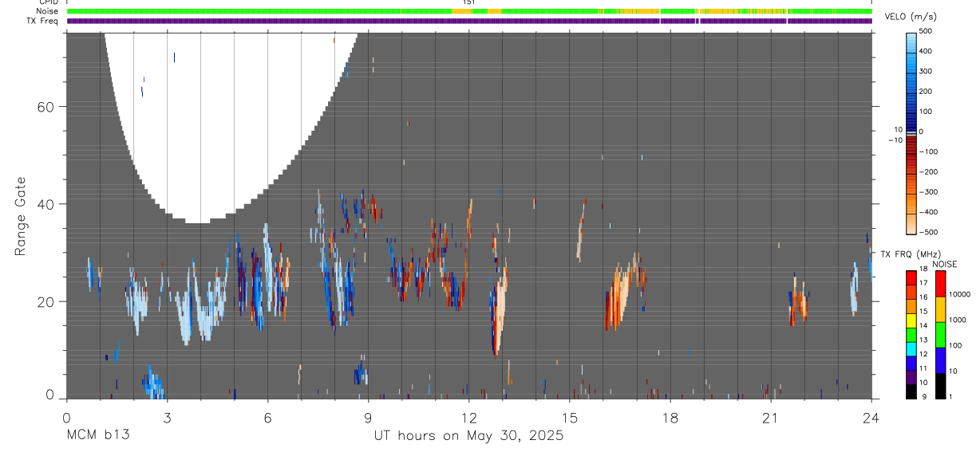Click the white no-data region in plot
This screenshot has width=980, height=452.
coord(227,120)
